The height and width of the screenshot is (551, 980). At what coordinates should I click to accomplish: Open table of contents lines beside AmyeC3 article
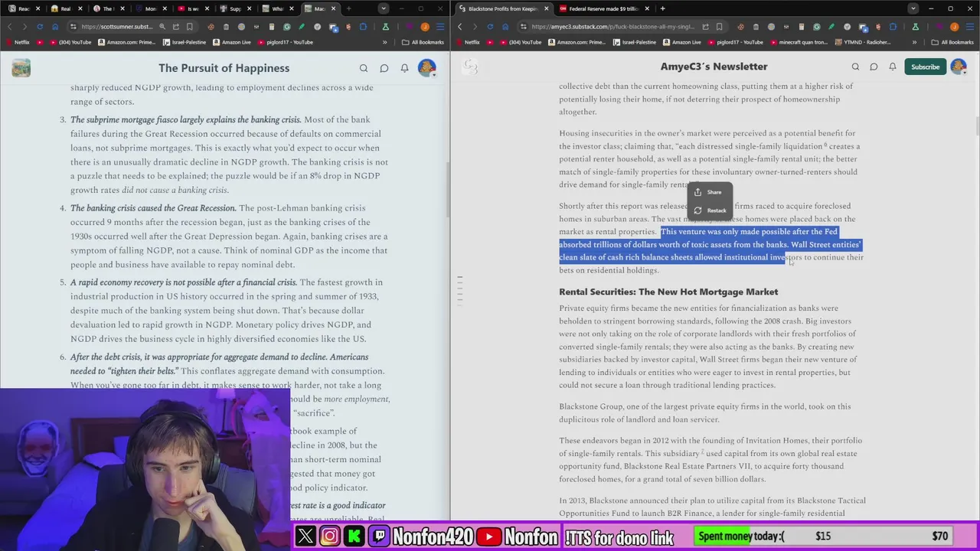pos(459,291)
